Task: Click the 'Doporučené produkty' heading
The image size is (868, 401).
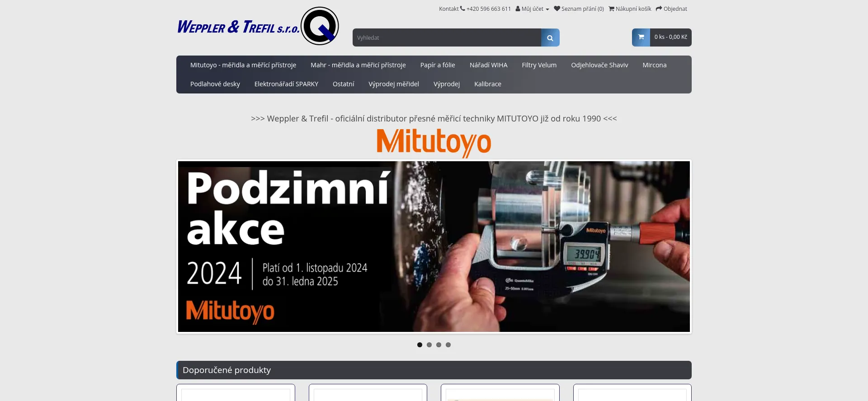Action: [x=226, y=370]
